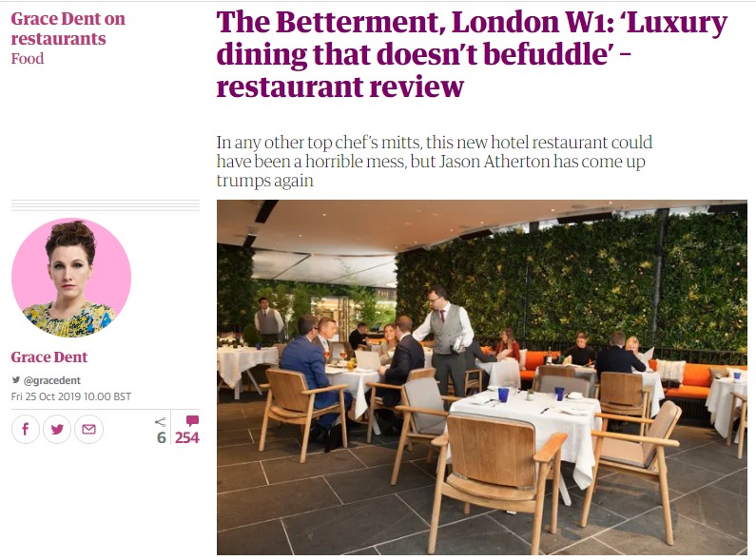Click the small Twitter bird beside @gracedent
The image size is (756, 560).
tap(16, 380)
